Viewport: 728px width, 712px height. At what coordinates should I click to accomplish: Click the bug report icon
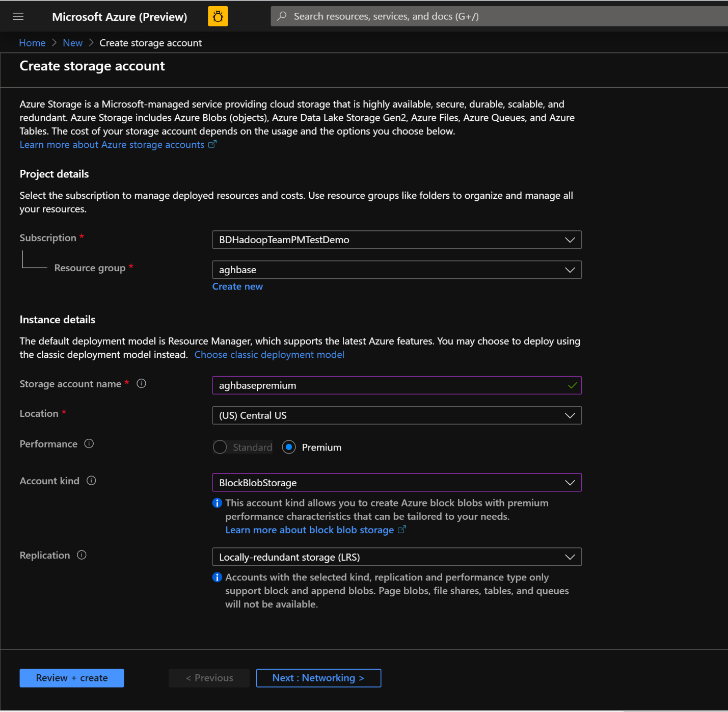[x=218, y=16]
